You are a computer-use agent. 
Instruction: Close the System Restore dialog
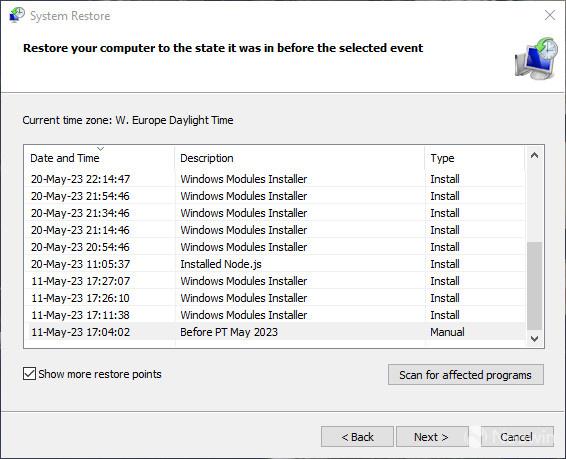[550, 15]
